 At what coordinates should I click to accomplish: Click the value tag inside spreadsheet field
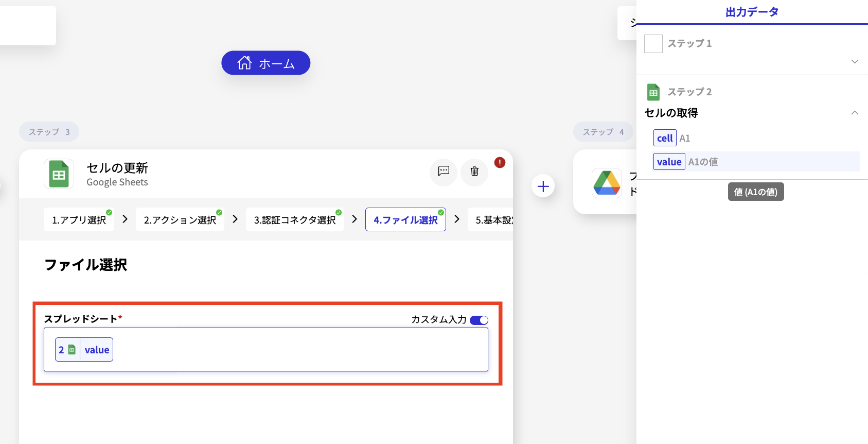pos(84,350)
